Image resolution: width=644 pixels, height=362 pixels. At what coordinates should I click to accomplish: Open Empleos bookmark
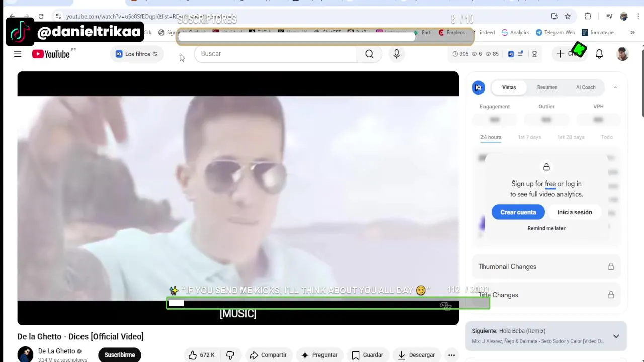(x=451, y=32)
